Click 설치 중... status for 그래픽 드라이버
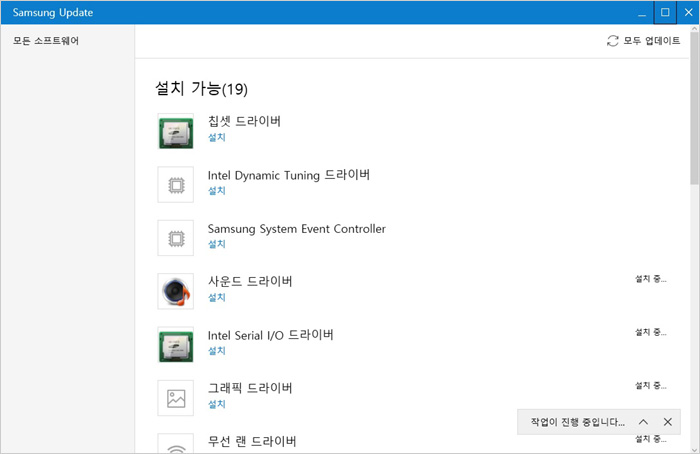 point(651,386)
